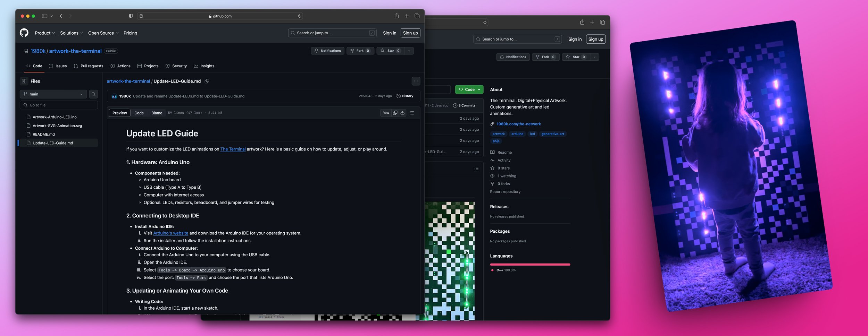The height and width of the screenshot is (336, 868).
Task: Open the Pull requests tab
Action: click(89, 66)
